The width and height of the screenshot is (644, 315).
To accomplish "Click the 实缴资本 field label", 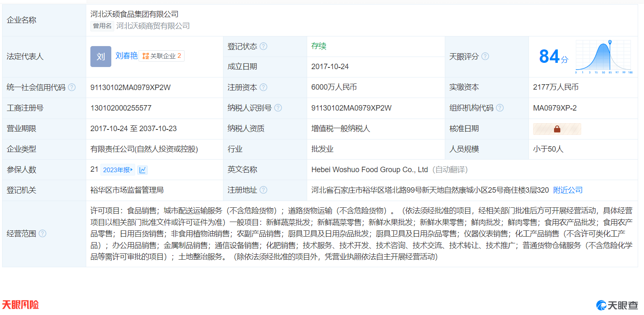I will pos(464,87).
